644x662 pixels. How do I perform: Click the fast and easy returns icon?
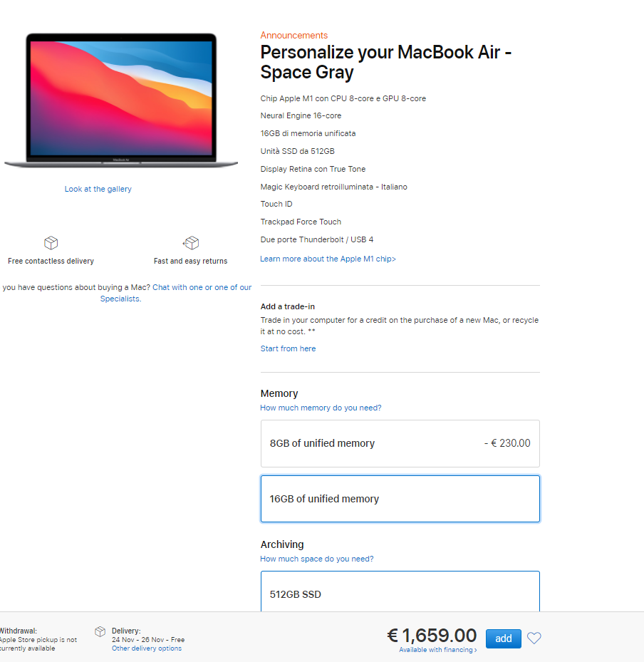(x=191, y=243)
